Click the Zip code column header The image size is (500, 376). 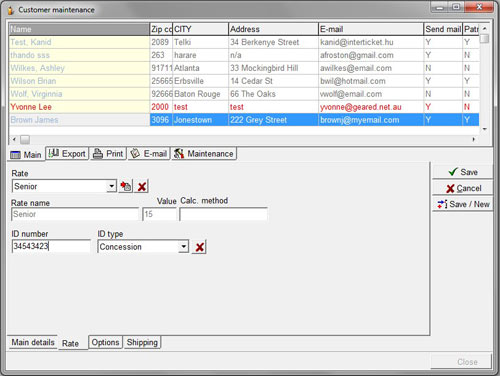(161, 29)
